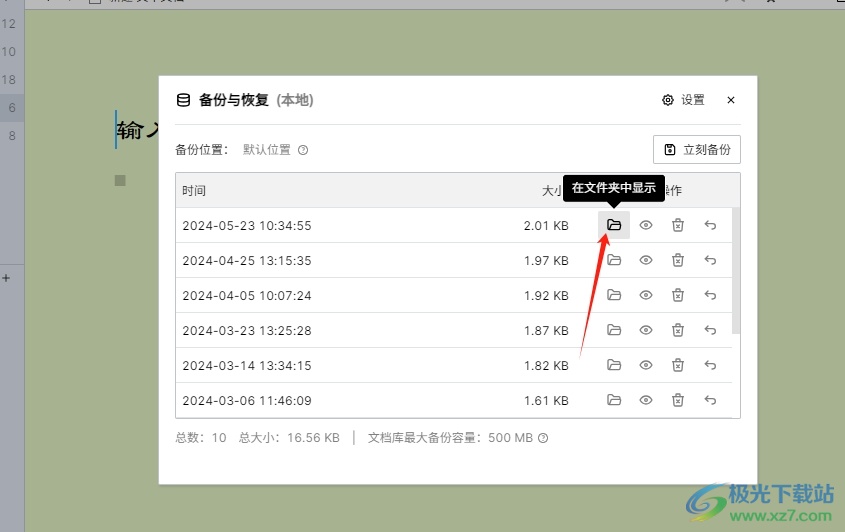Screen dimensions: 845x532
Task: Show 2024-04-05 10:07:24 backup in folder
Action: click(x=614, y=295)
